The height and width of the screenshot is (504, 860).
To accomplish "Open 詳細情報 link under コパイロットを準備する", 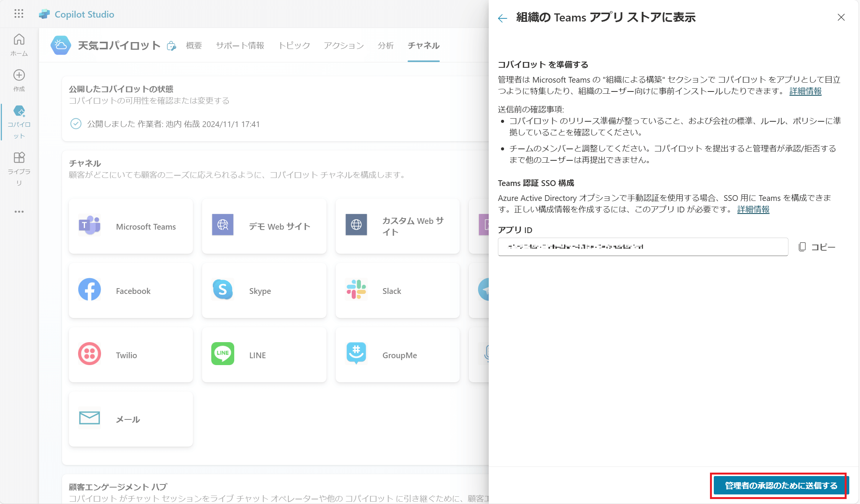I will tap(805, 91).
